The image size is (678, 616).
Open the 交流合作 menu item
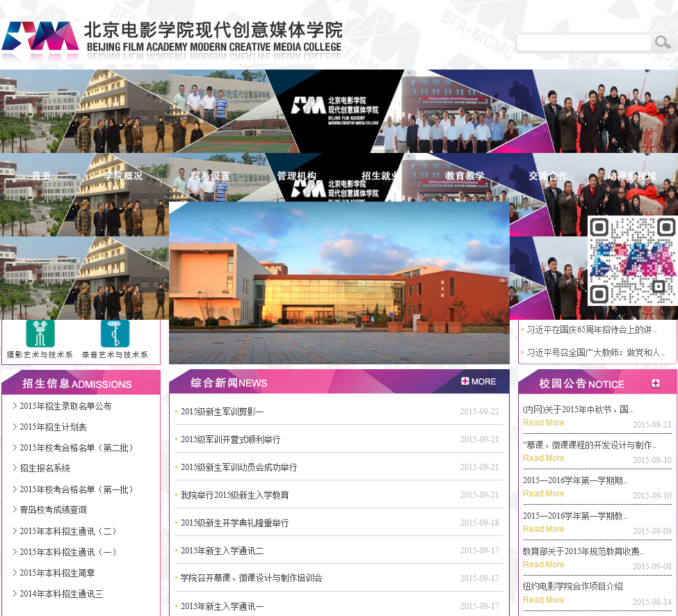point(548,175)
